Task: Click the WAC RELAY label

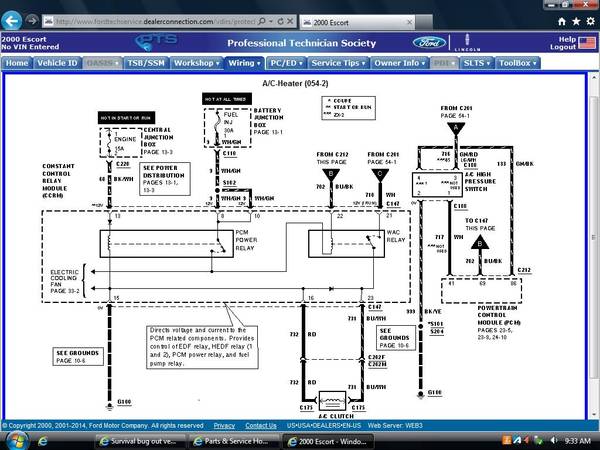Action: click(x=396, y=236)
